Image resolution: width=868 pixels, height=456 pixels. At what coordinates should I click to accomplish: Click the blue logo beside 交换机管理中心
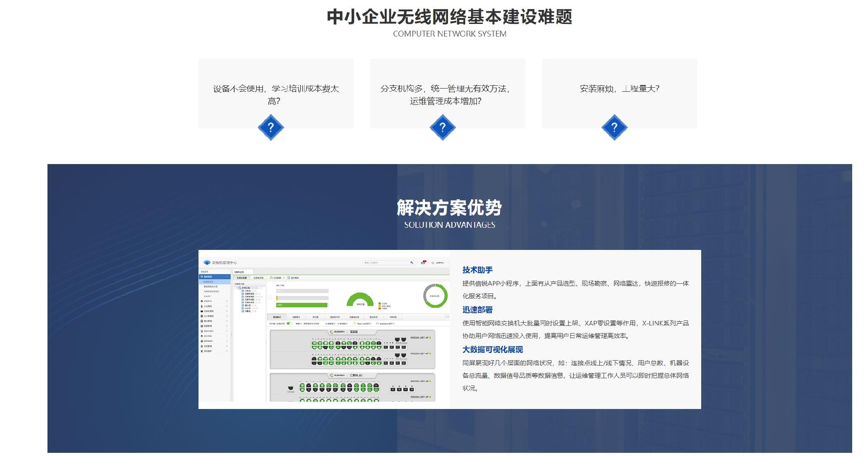pos(207,263)
